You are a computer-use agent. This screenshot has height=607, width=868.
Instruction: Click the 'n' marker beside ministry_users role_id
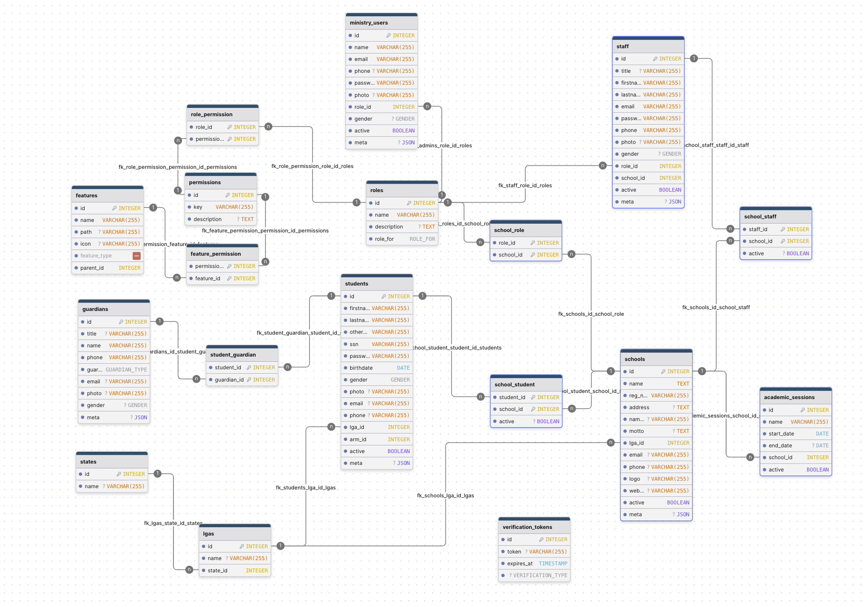427,107
